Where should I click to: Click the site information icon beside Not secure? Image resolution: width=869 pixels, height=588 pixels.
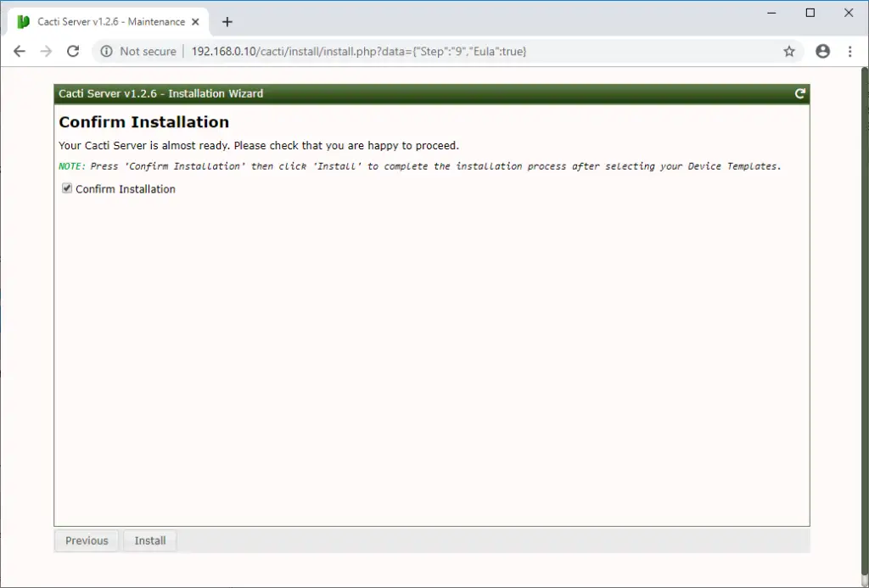tap(107, 51)
